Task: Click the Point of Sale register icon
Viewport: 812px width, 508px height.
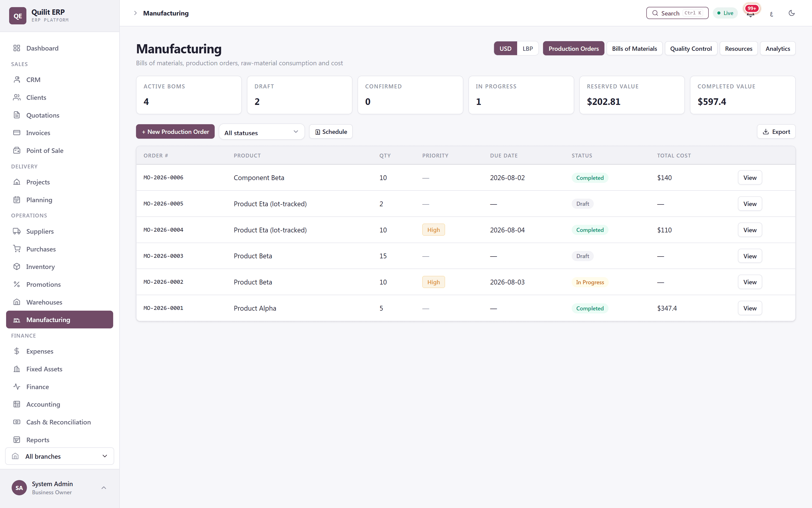Action: [17, 151]
